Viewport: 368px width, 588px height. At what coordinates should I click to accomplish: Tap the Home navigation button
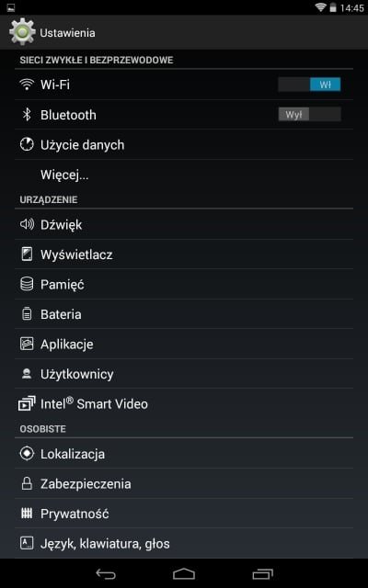tap(184, 573)
